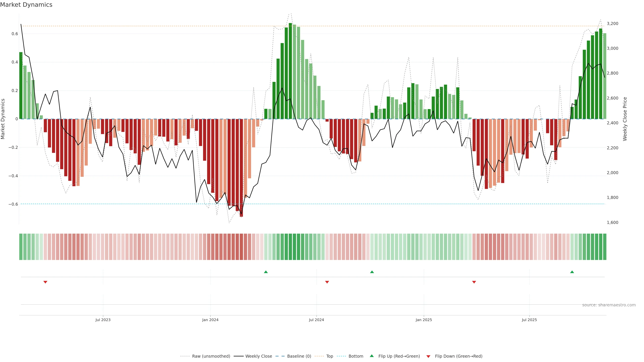
Task: Click the Top legend entry
Action: pyautogui.click(x=330, y=356)
